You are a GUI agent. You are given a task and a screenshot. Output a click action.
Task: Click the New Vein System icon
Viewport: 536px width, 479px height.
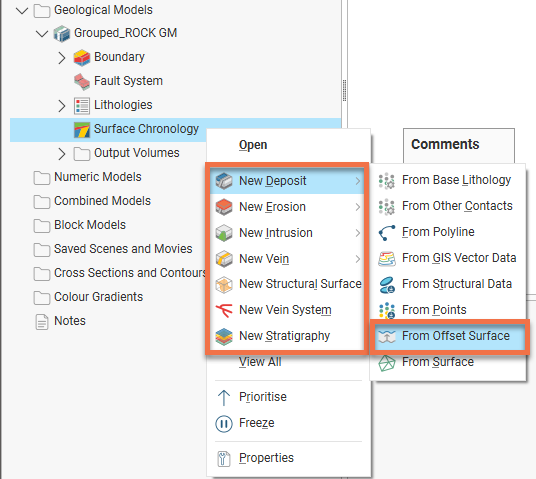tap(224, 310)
